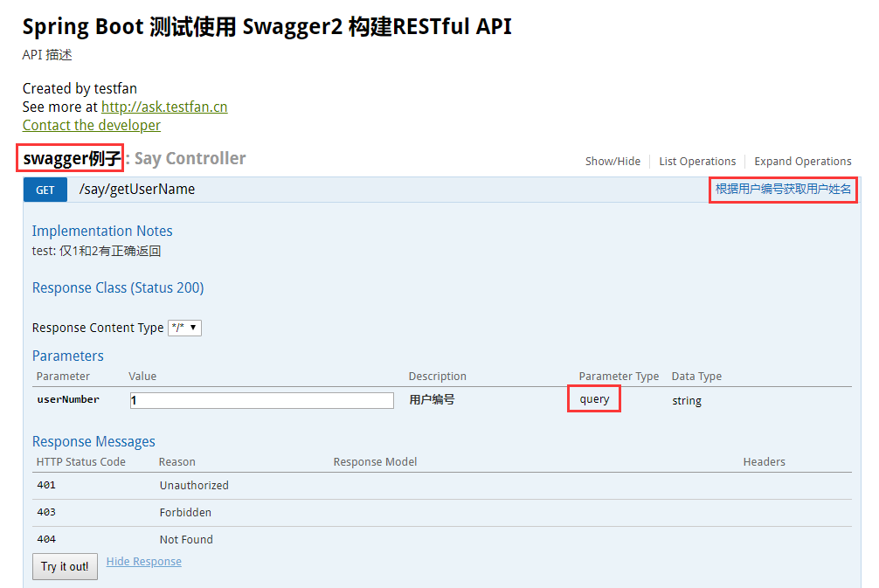Click the Response Class (Status 200) heading

pyautogui.click(x=118, y=287)
